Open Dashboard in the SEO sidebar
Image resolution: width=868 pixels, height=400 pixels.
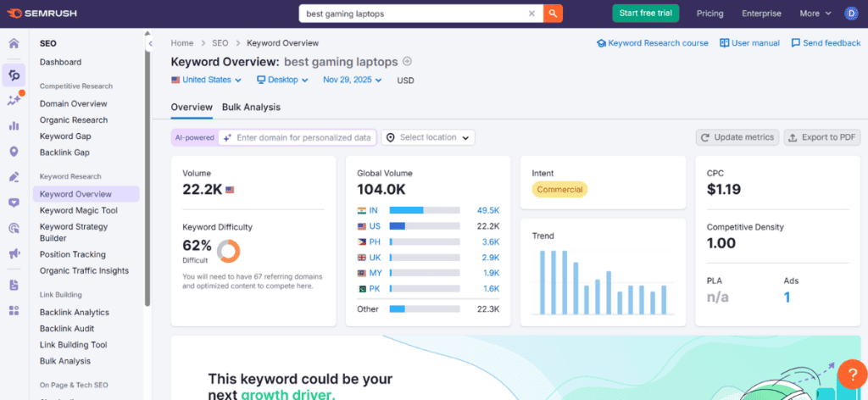[x=60, y=62]
